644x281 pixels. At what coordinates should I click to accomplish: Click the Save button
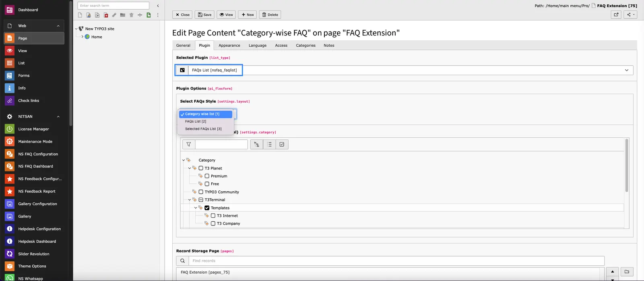204,14
